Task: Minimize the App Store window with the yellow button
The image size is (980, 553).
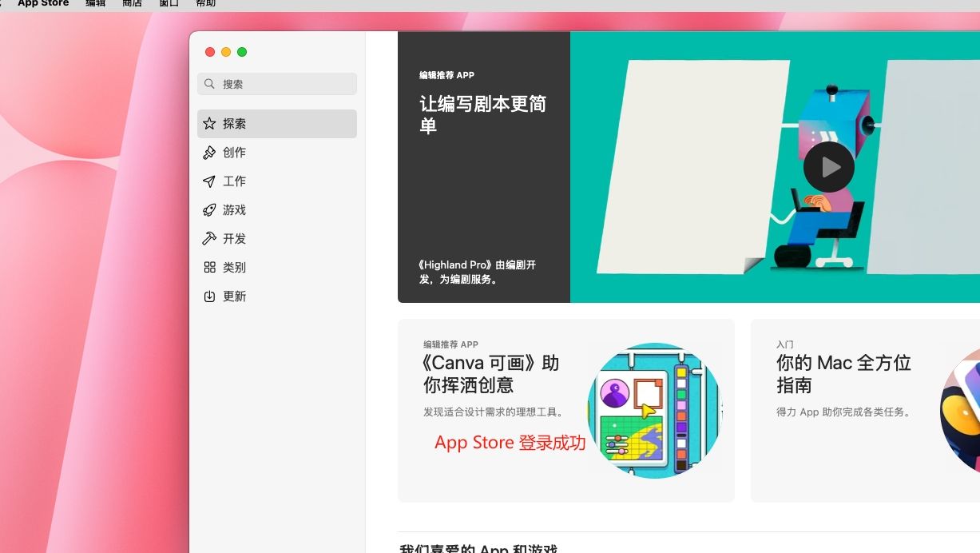Action: (226, 52)
